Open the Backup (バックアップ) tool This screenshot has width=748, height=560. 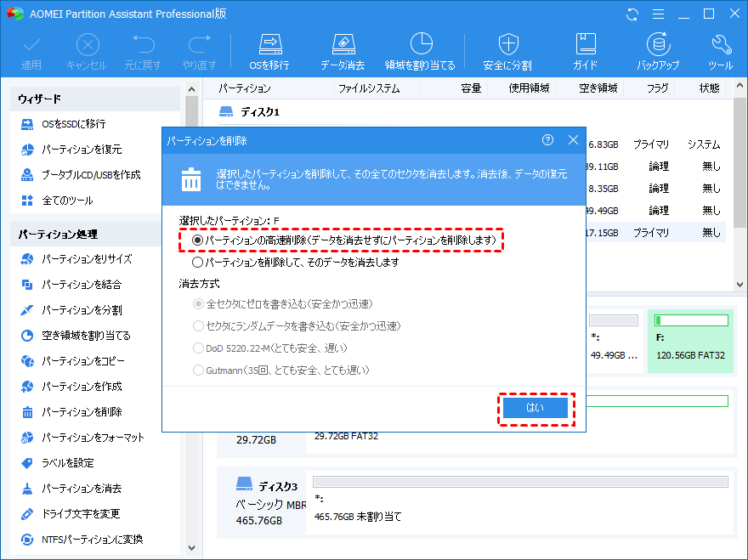tap(658, 52)
